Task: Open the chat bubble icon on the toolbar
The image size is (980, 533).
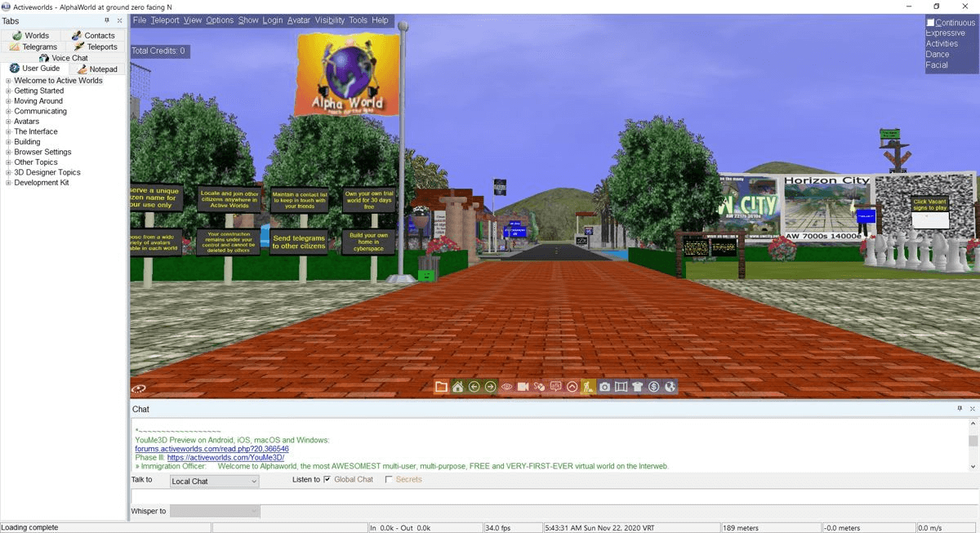Action: [x=556, y=387]
